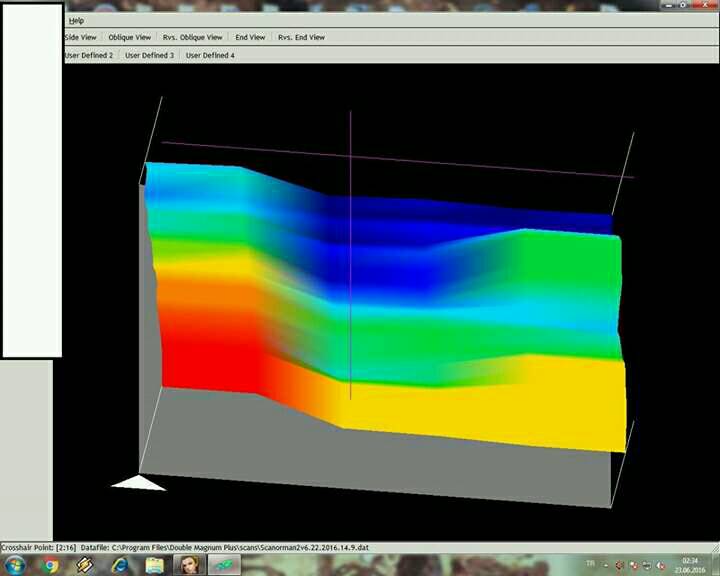
Task: Open the system tray clock
Action: (690, 565)
